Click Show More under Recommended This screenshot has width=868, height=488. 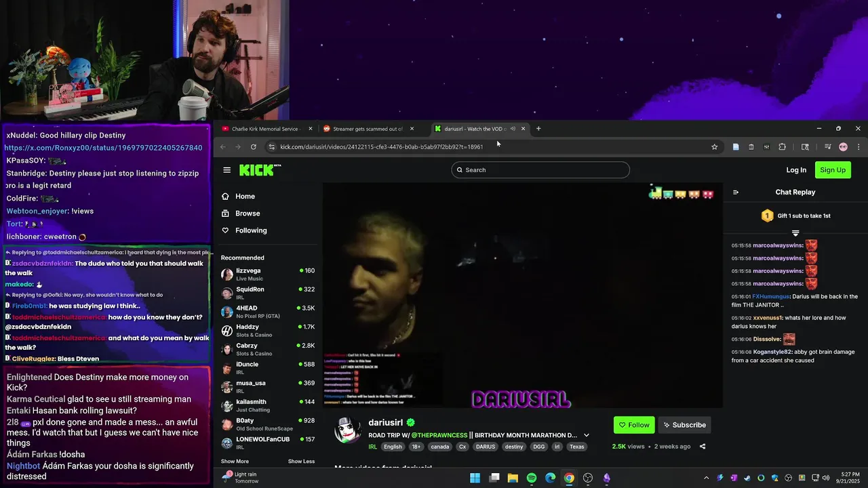(235, 462)
